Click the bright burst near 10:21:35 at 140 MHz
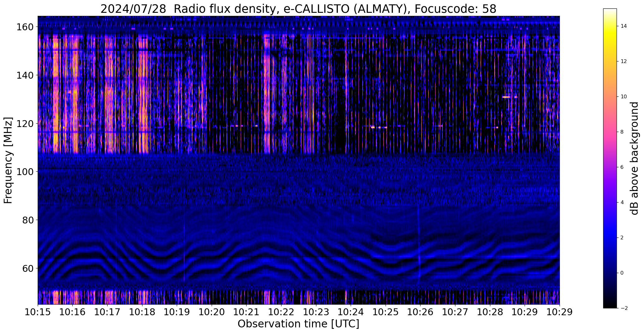The width and height of the screenshot is (644, 333). click(x=267, y=75)
